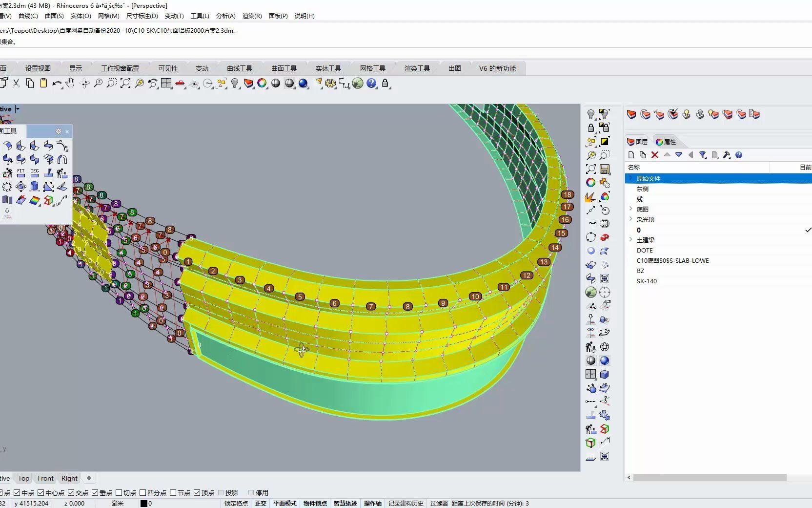Open the 曲线(C) menu
Image resolution: width=812 pixels, height=508 pixels.
tap(28, 16)
